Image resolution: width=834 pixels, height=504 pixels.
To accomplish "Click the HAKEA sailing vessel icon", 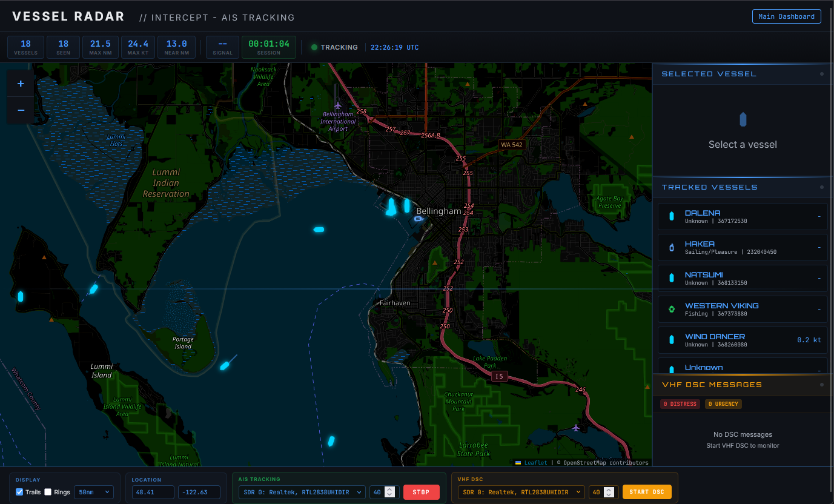I will pos(672,247).
